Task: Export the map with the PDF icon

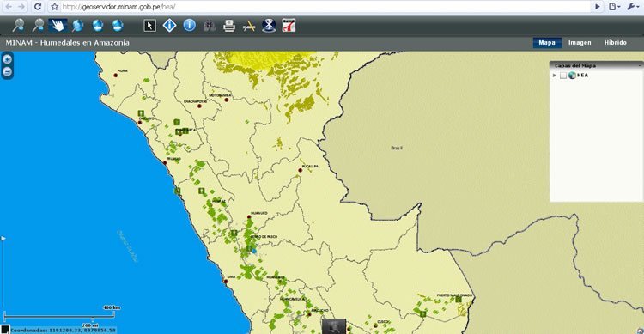Action: click(x=289, y=26)
